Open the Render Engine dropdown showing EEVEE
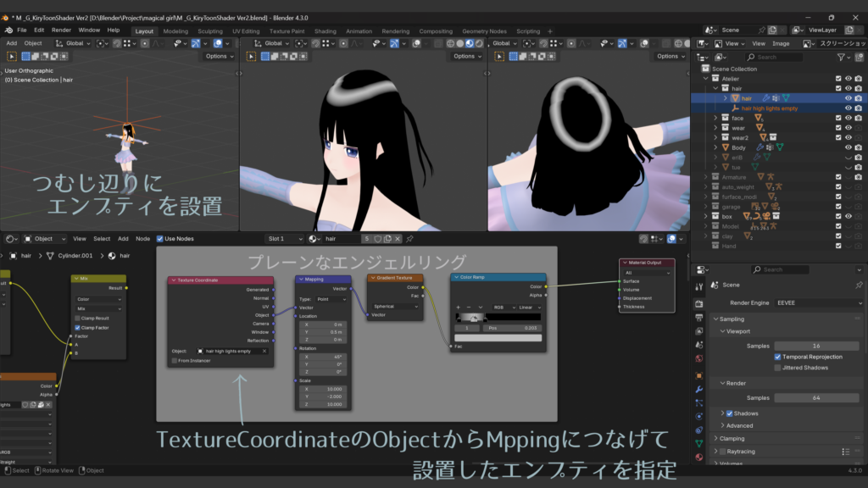The width and height of the screenshot is (868, 488). [x=816, y=302]
